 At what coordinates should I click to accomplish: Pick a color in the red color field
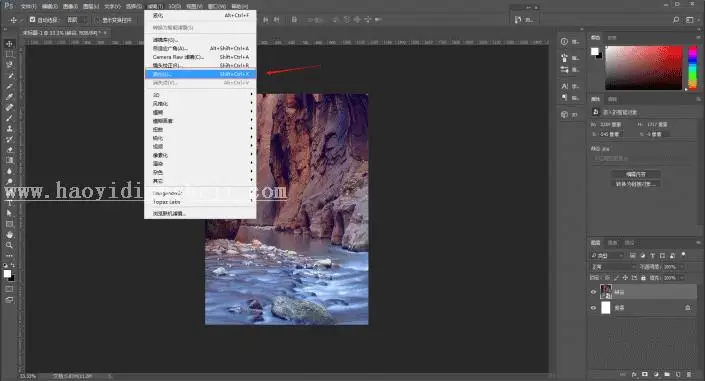pos(644,67)
